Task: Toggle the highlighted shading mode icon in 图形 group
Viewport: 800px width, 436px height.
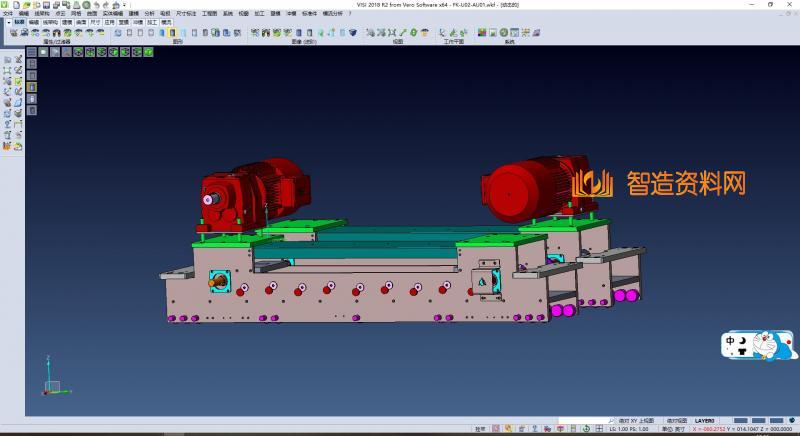Action: [x=173, y=33]
